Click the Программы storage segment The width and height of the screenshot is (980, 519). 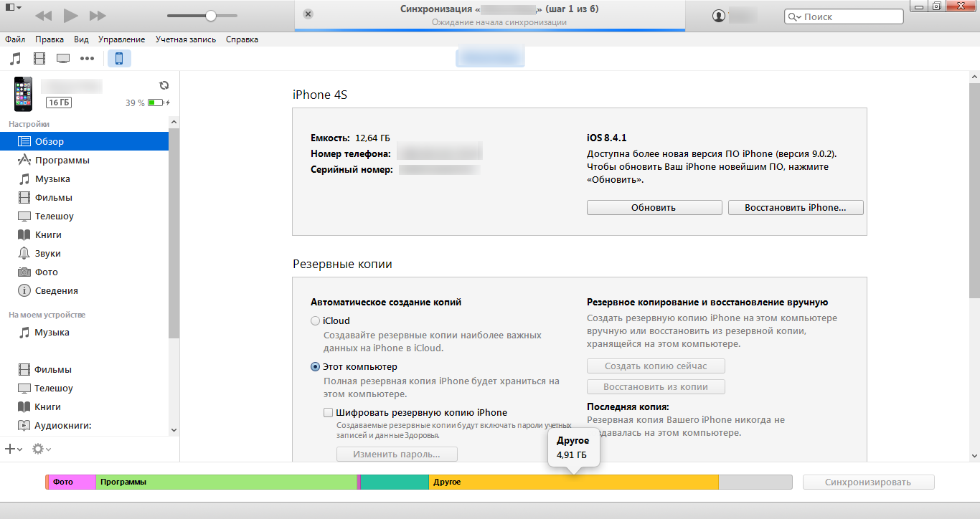[226, 482]
